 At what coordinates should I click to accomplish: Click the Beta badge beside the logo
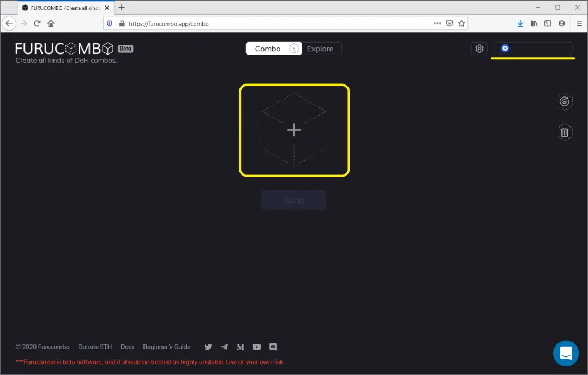[x=125, y=49]
